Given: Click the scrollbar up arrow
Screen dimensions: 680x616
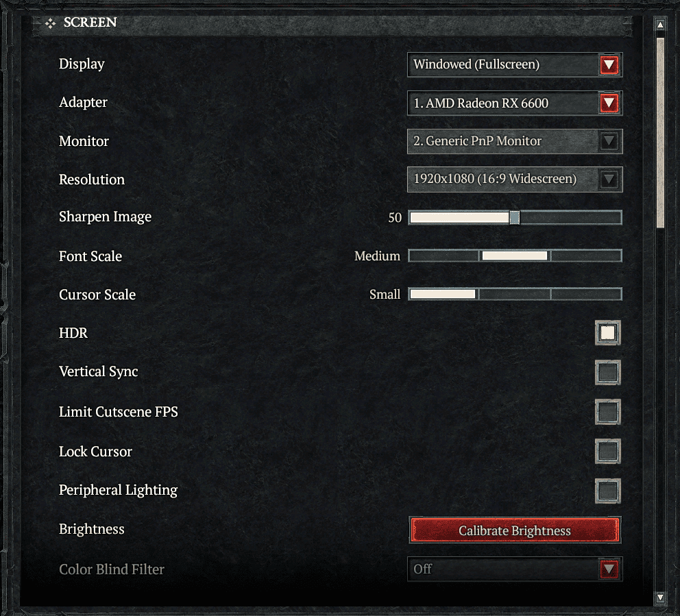Looking at the screenshot, I should point(660,25).
